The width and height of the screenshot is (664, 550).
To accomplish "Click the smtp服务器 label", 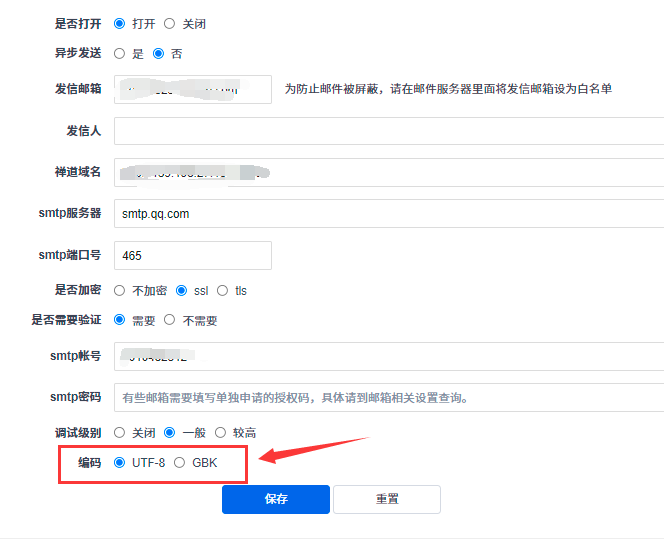I will point(70,213).
